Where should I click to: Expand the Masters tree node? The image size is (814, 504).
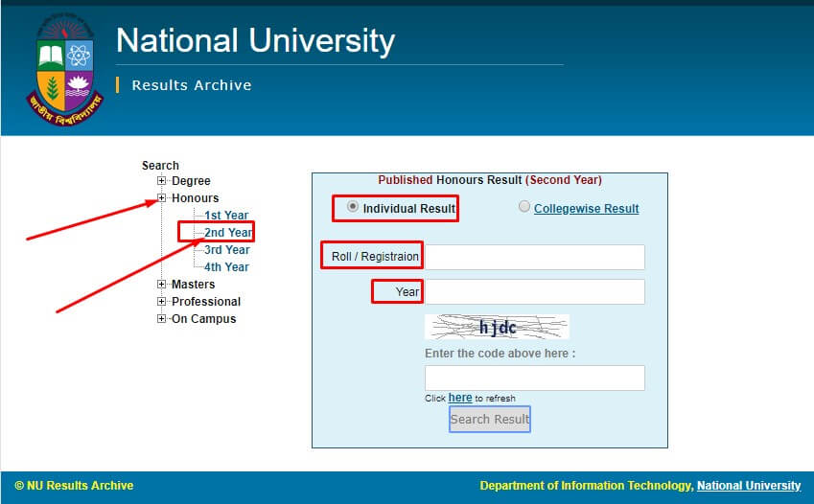tap(162, 284)
